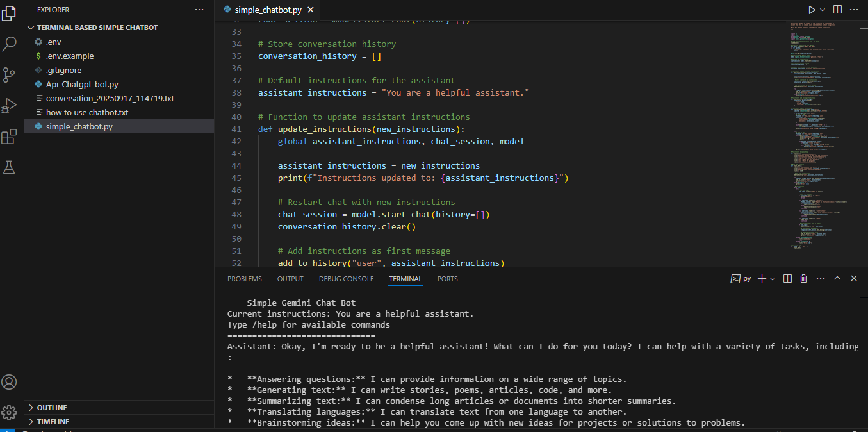Click the "# Store conversation history" comment

(x=327, y=44)
